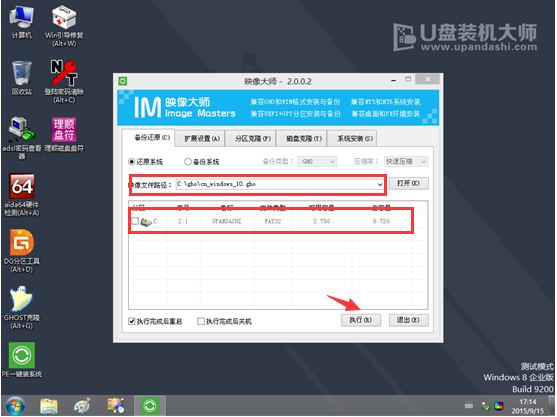Image resolution: width=557 pixels, height=417 pixels.
Task: Open file explorer on the taskbar
Action: pyautogui.click(x=49, y=406)
